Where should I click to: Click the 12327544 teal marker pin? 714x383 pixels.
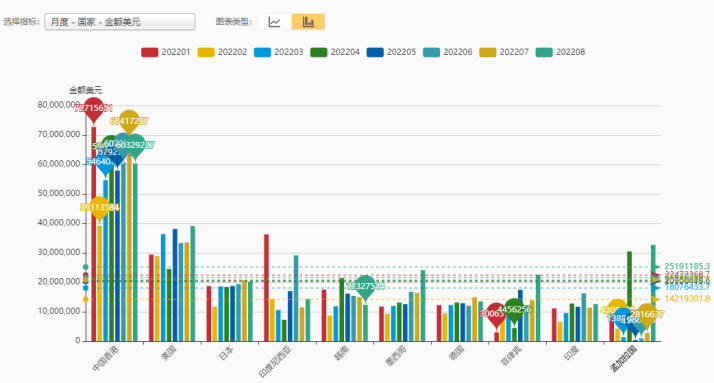point(365,286)
